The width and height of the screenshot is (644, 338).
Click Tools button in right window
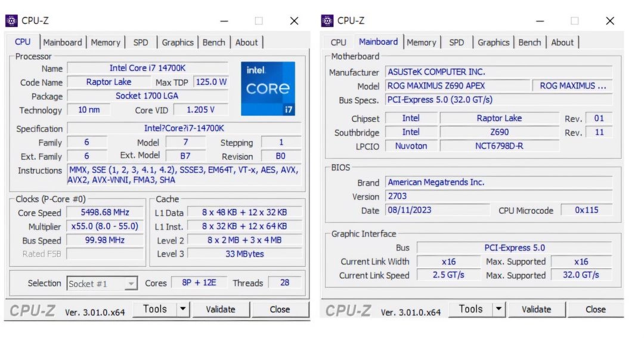coord(470,309)
